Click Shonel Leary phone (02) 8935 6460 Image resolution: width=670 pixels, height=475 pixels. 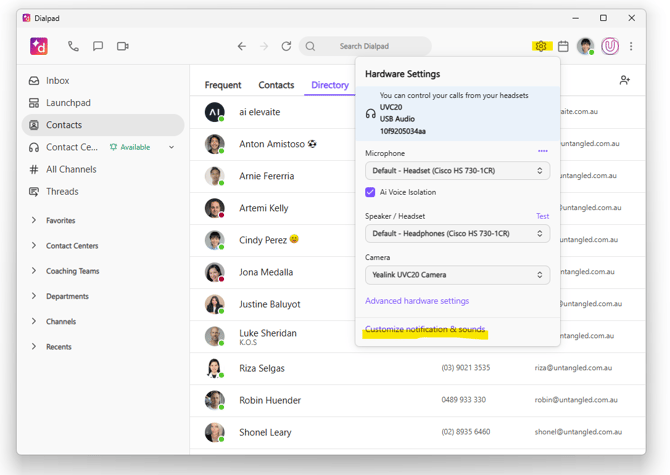[466, 432]
